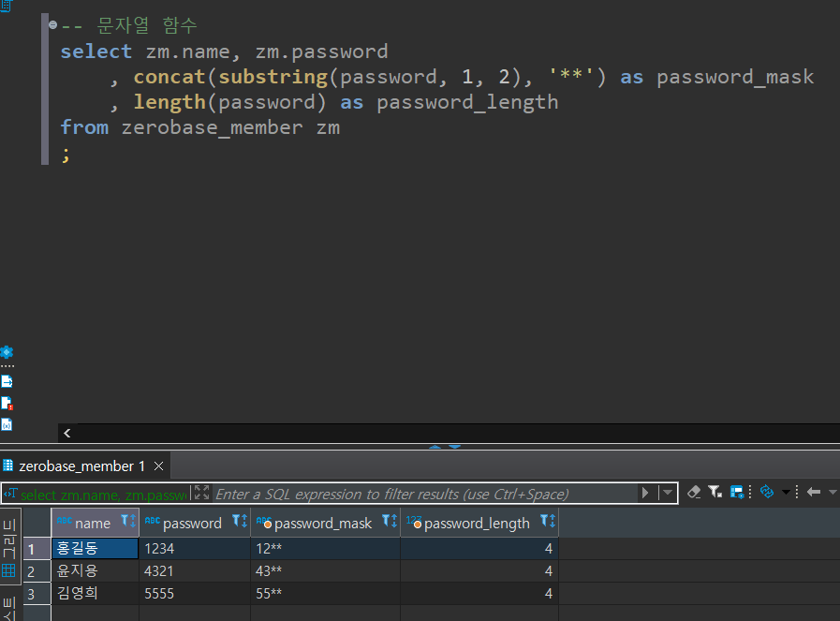Click the password_mask column header
The height and width of the screenshot is (621, 840).
pyautogui.click(x=322, y=523)
